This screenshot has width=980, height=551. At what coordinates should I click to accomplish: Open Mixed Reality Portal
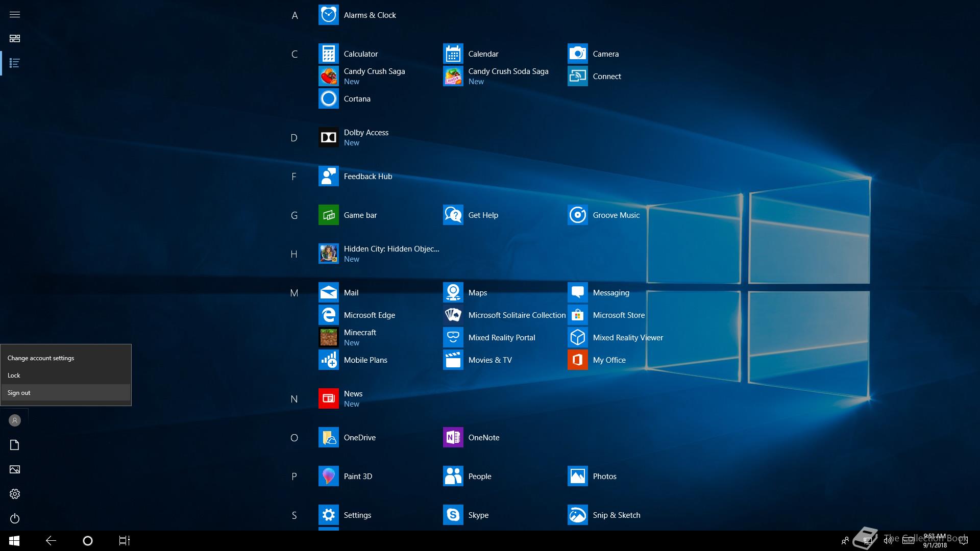coord(453,338)
